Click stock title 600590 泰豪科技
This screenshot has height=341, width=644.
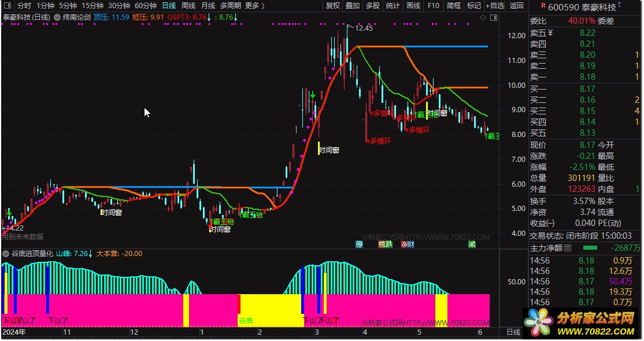[582, 8]
